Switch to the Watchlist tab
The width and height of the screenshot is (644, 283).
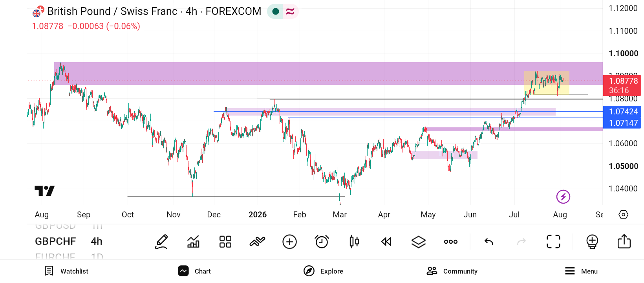coord(66,271)
